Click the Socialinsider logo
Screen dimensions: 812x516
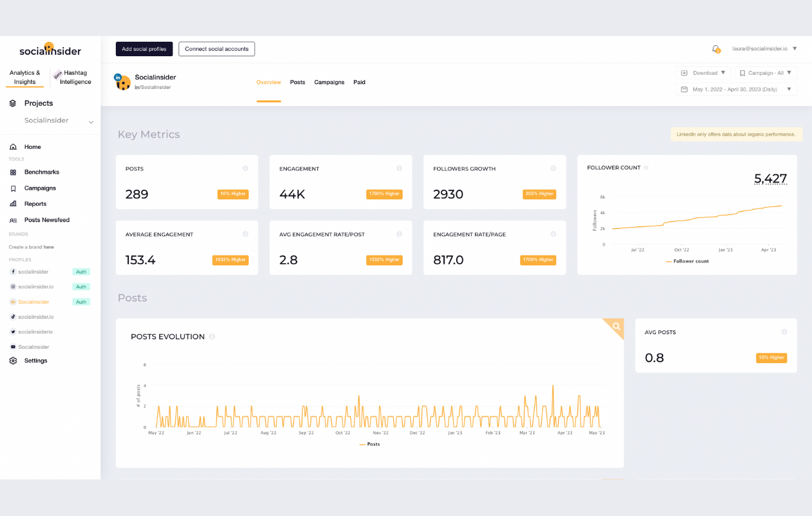(50, 50)
